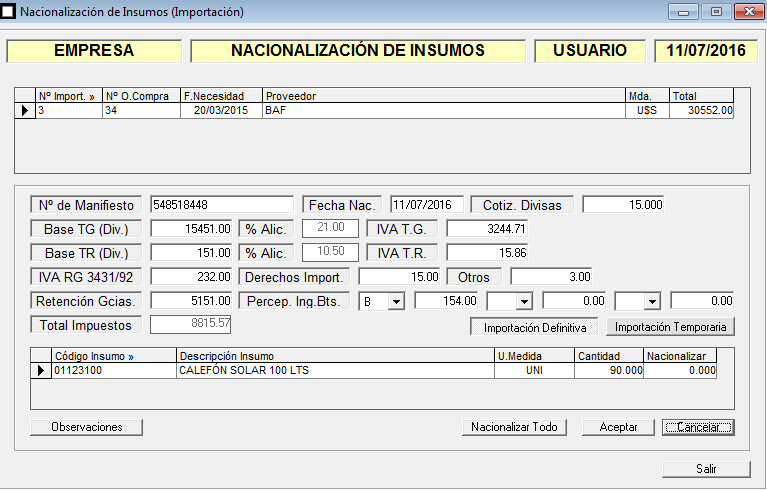Focus the Nº de Manifiesto field
This screenshot has height=490, width=767.
pos(221,205)
